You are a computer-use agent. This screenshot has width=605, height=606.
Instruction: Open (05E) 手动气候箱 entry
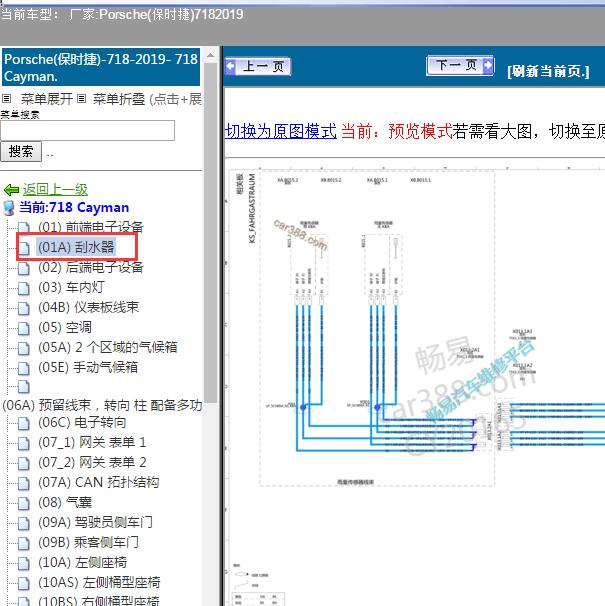pos(88,368)
